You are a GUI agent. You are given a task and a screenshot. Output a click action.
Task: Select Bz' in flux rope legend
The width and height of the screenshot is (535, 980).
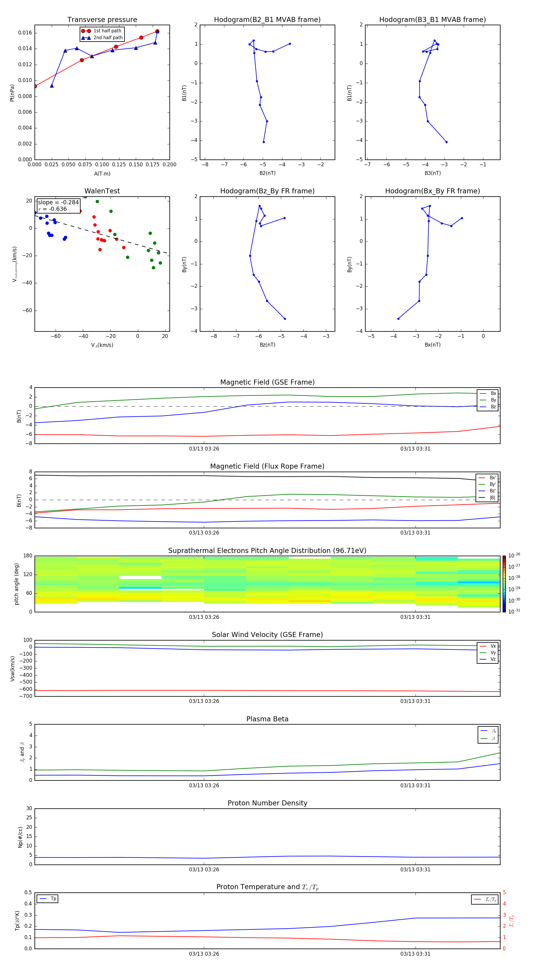(487, 491)
